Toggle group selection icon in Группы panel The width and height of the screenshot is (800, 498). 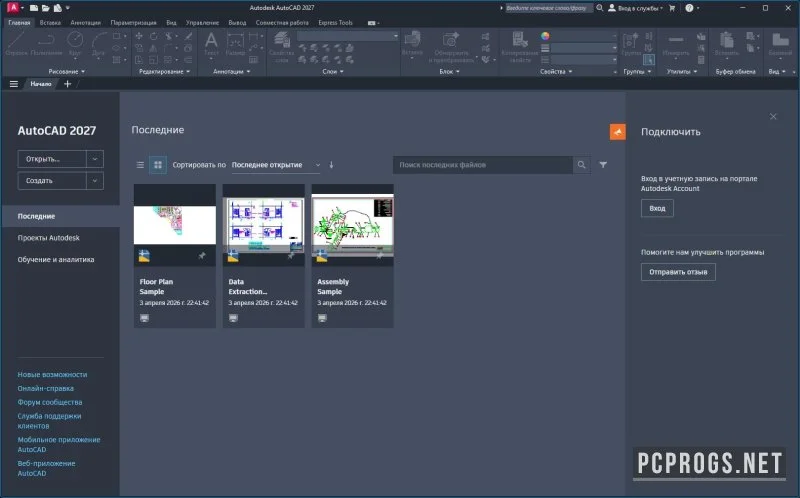648,60
